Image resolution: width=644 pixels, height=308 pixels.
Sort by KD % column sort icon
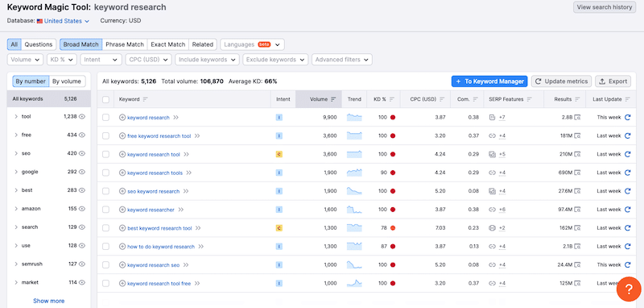[x=392, y=99]
